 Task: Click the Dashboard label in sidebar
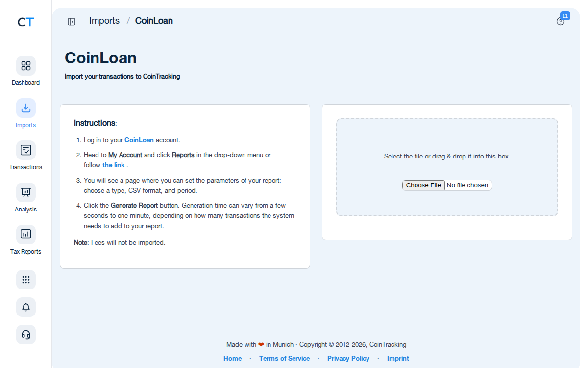tap(26, 83)
